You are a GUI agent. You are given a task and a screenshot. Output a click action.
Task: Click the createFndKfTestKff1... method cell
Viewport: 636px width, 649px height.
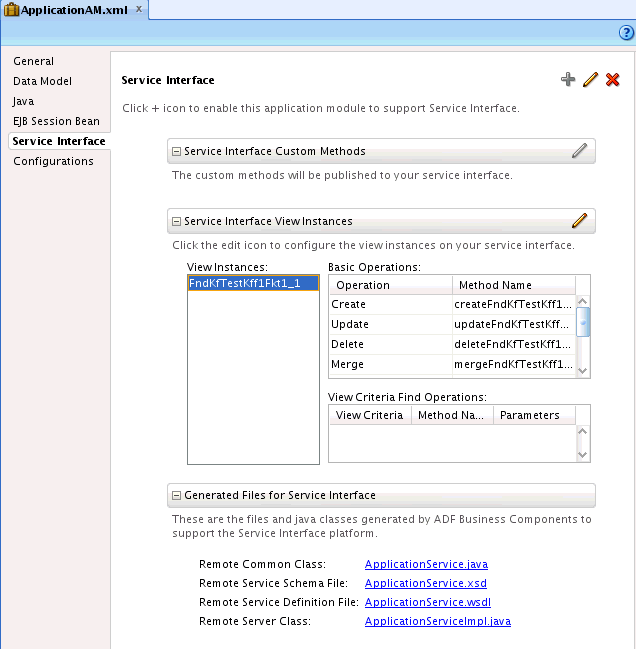coord(514,304)
